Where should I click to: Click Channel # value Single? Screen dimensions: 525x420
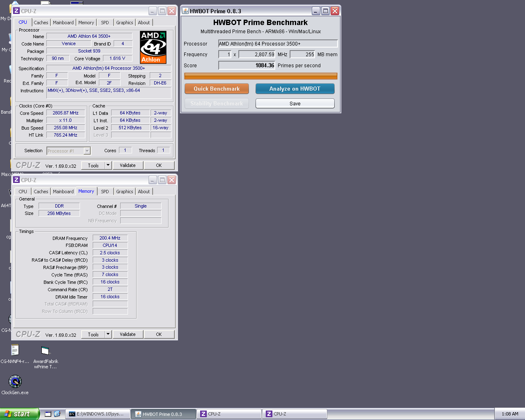pyautogui.click(x=141, y=206)
